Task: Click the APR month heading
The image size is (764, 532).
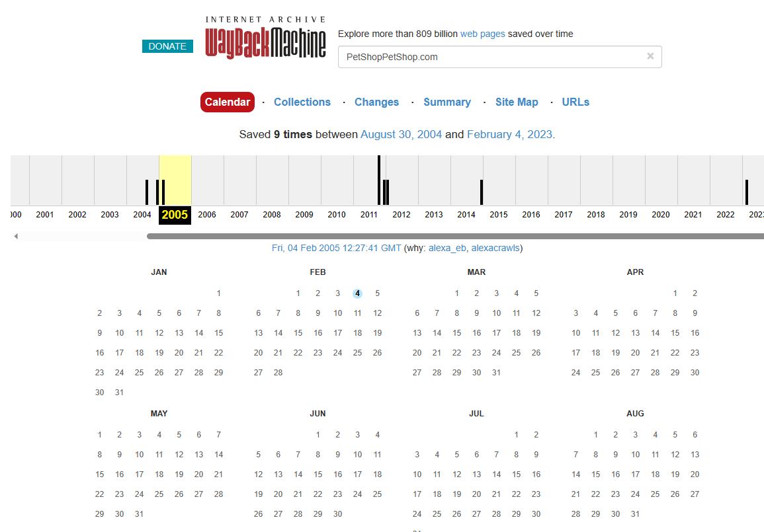Action: pyautogui.click(x=636, y=272)
